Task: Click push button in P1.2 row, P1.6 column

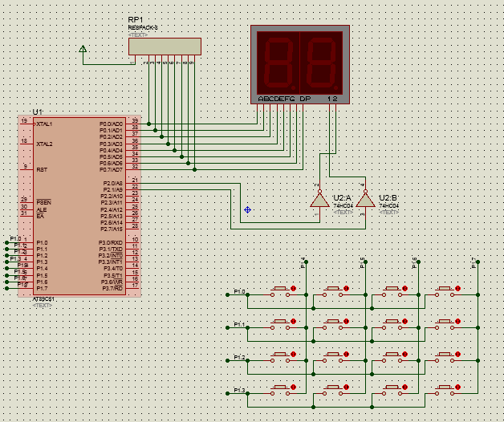Action: [x=392, y=357]
